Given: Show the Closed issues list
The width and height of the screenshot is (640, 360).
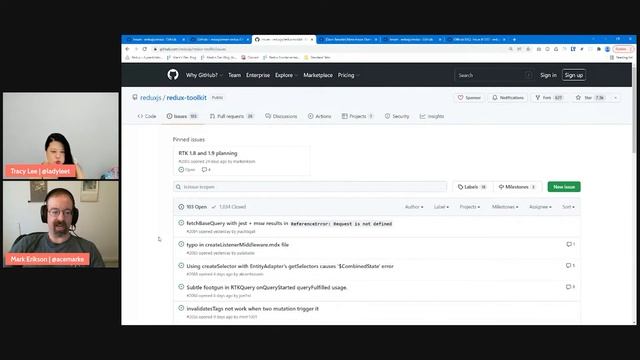Looking at the screenshot, I should [x=229, y=207].
